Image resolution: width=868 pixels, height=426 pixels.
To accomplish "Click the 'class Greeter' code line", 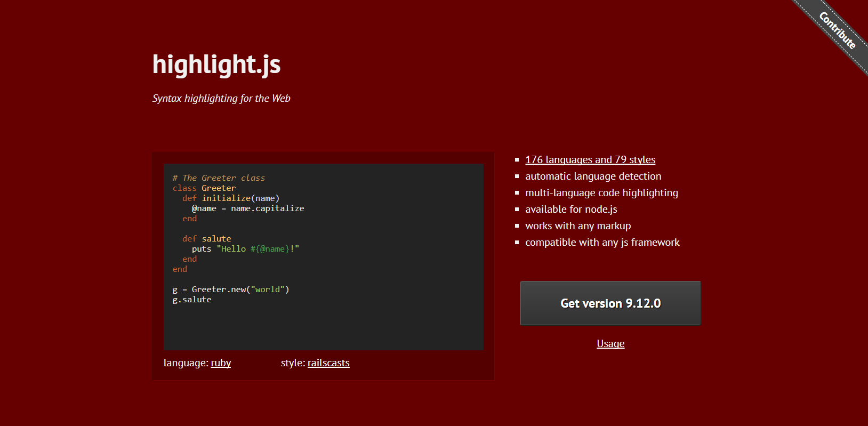I will [x=204, y=188].
